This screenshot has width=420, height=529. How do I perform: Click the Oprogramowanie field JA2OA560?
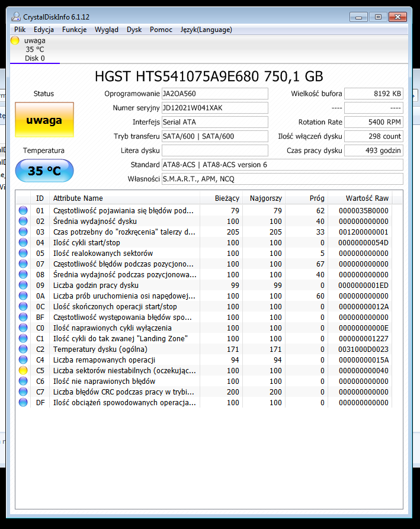tap(215, 94)
